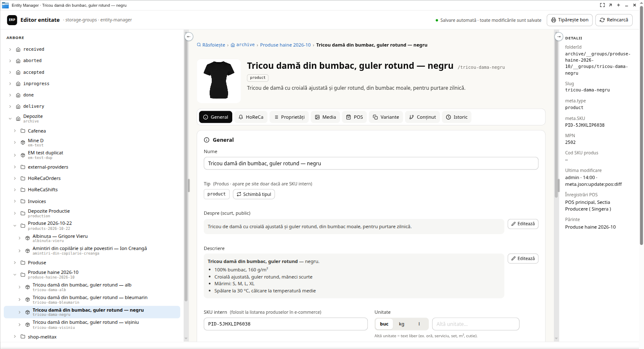Click the folder icon beside Invoices
644x349 pixels.
(x=23, y=201)
